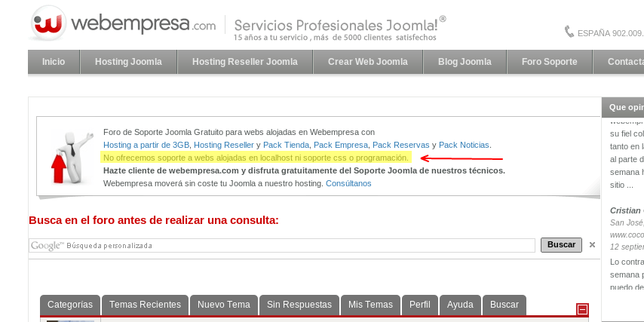
Task: Click the webempresa.com logo text
Action: (143, 23)
